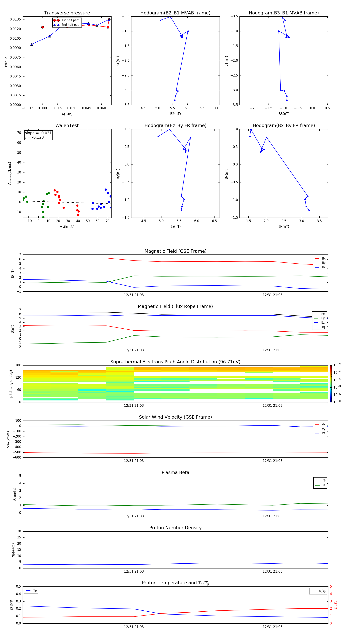The width and height of the screenshot is (351, 644).
Task: Select the Vz entry in velocity legend
Action: point(320,433)
